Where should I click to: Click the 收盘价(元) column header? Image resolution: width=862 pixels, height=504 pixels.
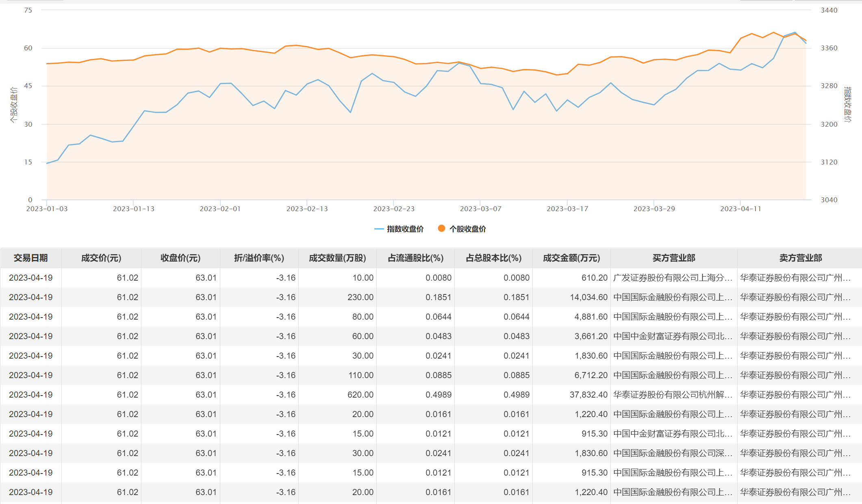coord(180,258)
